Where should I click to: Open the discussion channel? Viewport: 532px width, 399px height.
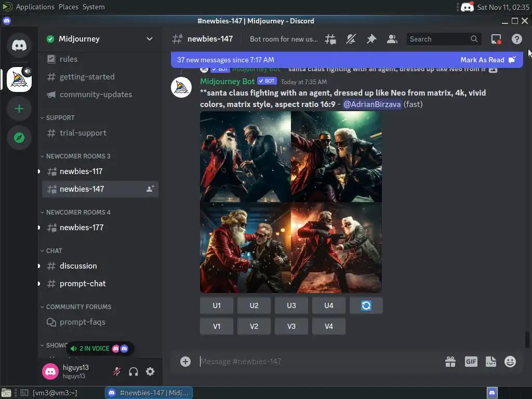100,265
